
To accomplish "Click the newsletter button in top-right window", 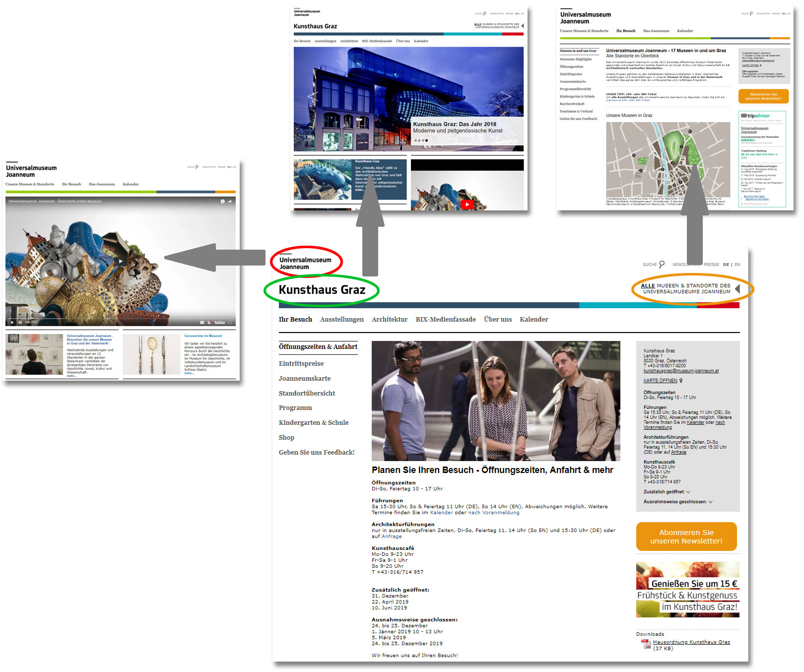I will pyautogui.click(x=763, y=96).
